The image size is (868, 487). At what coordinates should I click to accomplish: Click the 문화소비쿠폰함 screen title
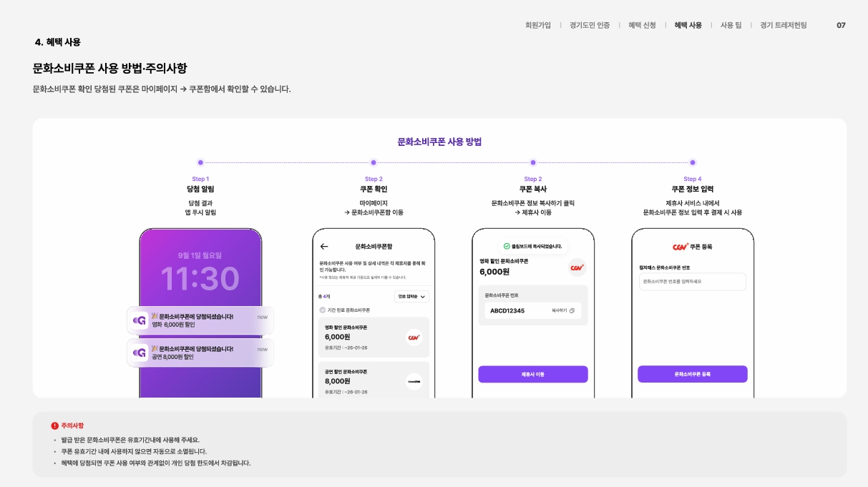(374, 246)
